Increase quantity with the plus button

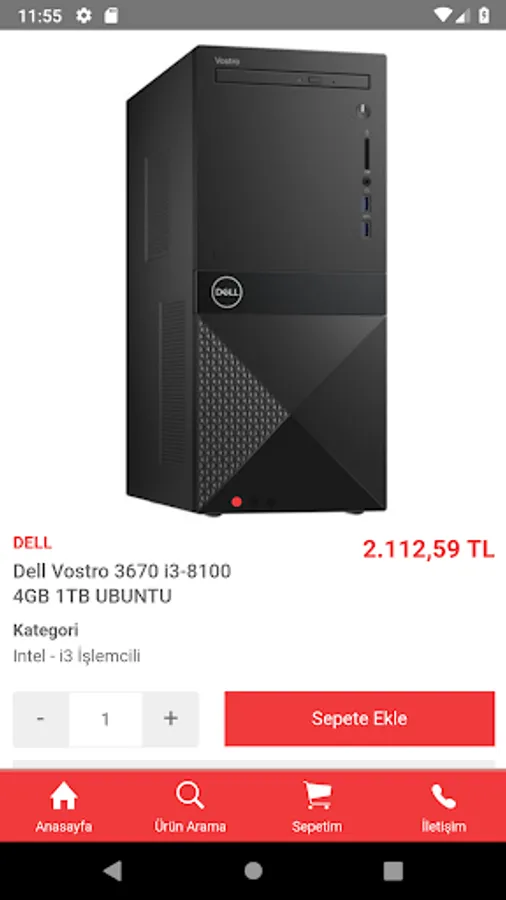coord(170,719)
